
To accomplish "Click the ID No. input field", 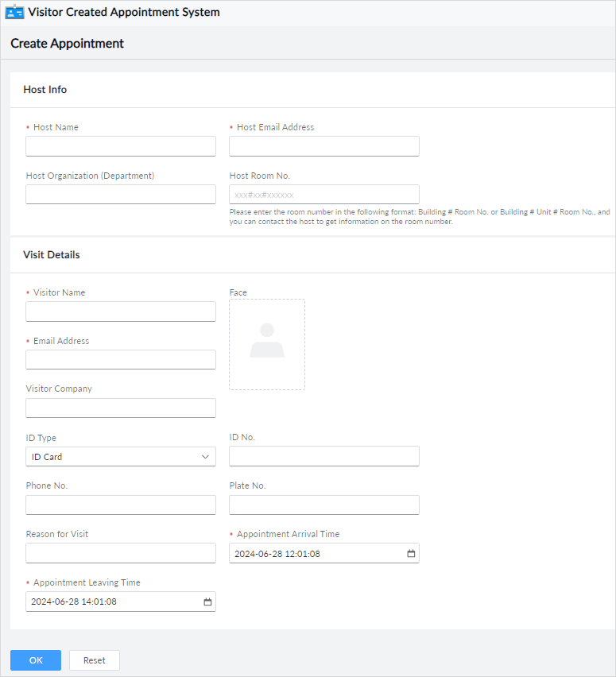I will pyautogui.click(x=324, y=456).
